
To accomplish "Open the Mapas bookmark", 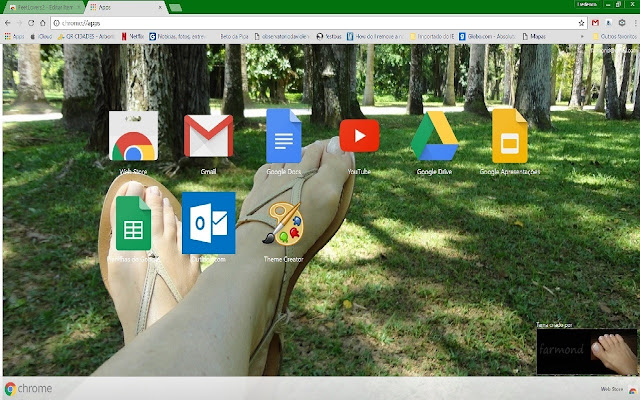I will point(534,36).
